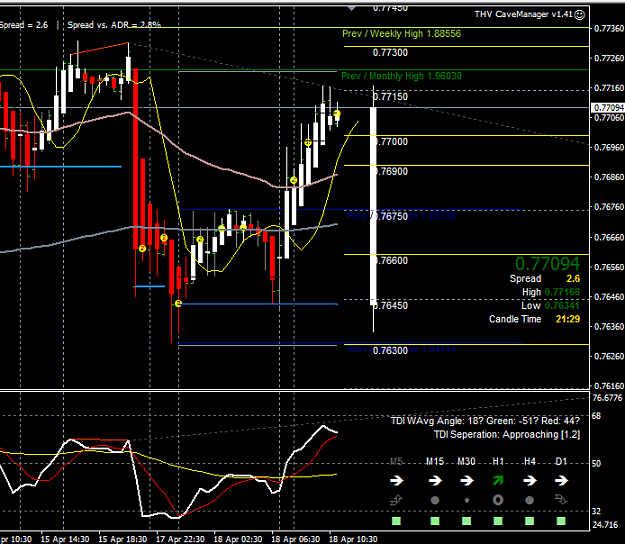Click the white trend arrow under M5

tap(397, 481)
